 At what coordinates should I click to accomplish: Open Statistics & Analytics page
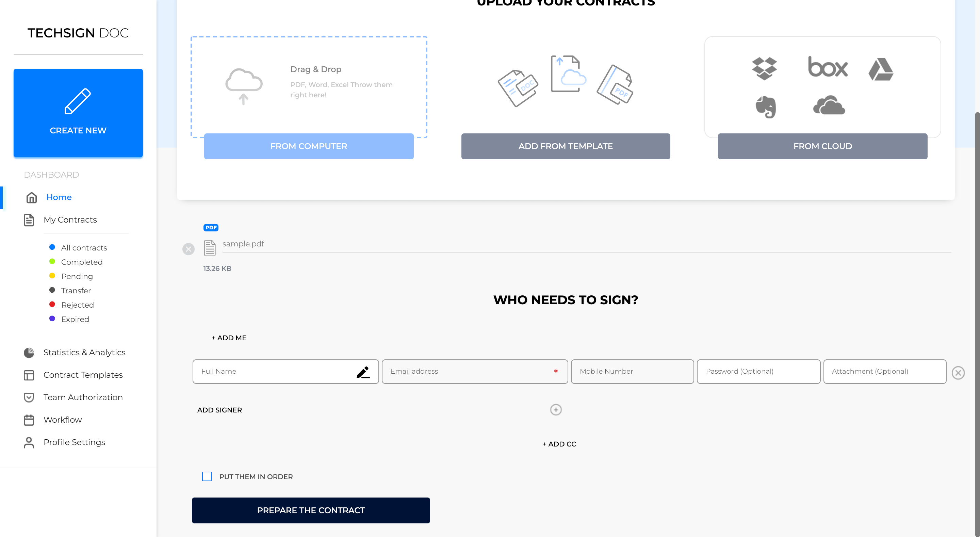(84, 353)
